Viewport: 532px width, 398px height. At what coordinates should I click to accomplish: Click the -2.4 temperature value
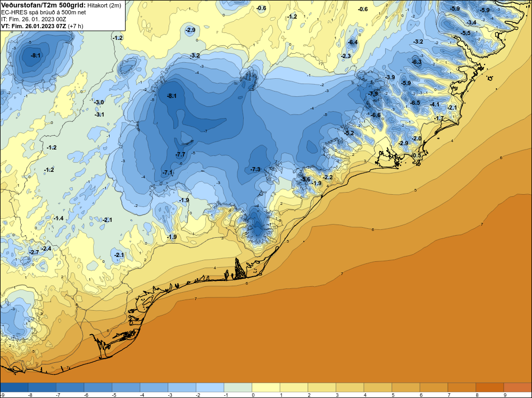coord(46,248)
